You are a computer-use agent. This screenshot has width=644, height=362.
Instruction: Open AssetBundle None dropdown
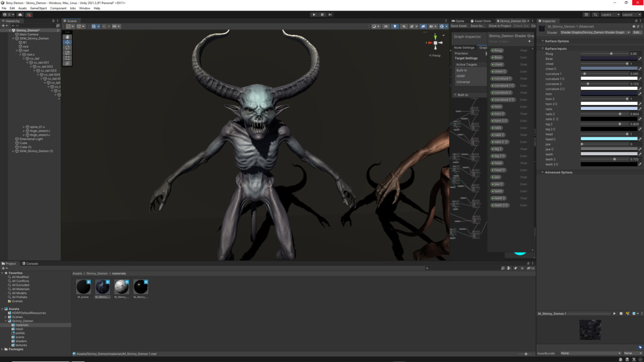click(x=590, y=353)
